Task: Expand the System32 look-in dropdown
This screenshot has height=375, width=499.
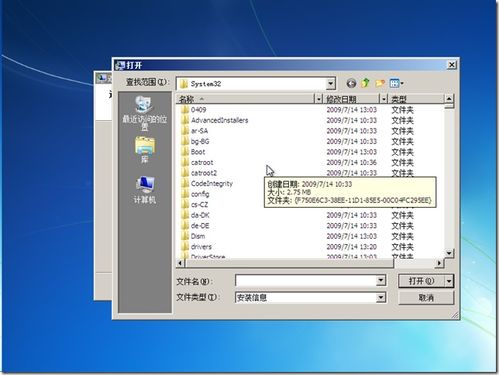Action: 330,84
